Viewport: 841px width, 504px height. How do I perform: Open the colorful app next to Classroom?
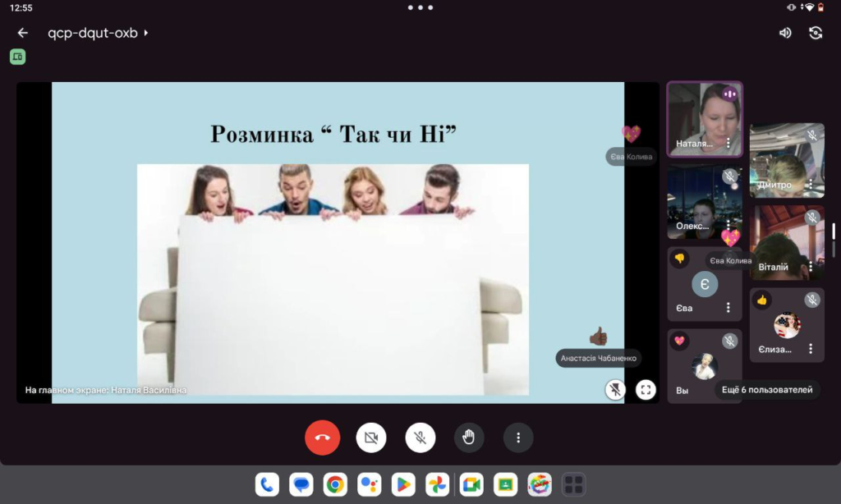[540, 484]
